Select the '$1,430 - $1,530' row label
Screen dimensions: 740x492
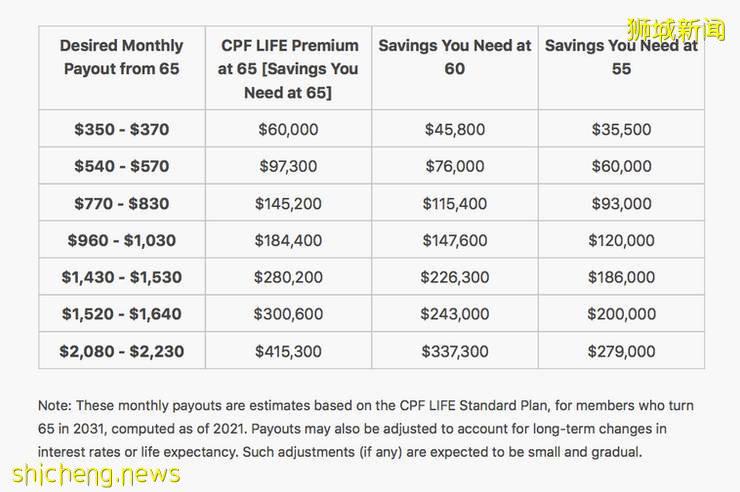tap(122, 277)
